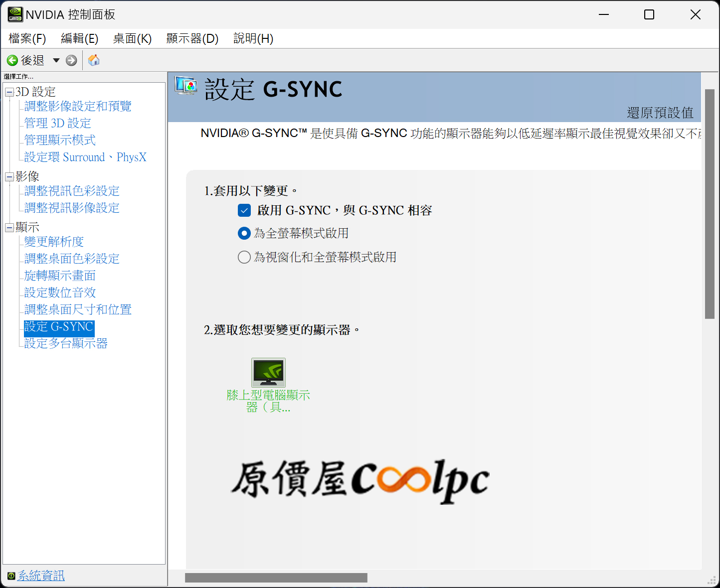
Task: Open 調整桌面色彩設定 page
Action: 72,259
